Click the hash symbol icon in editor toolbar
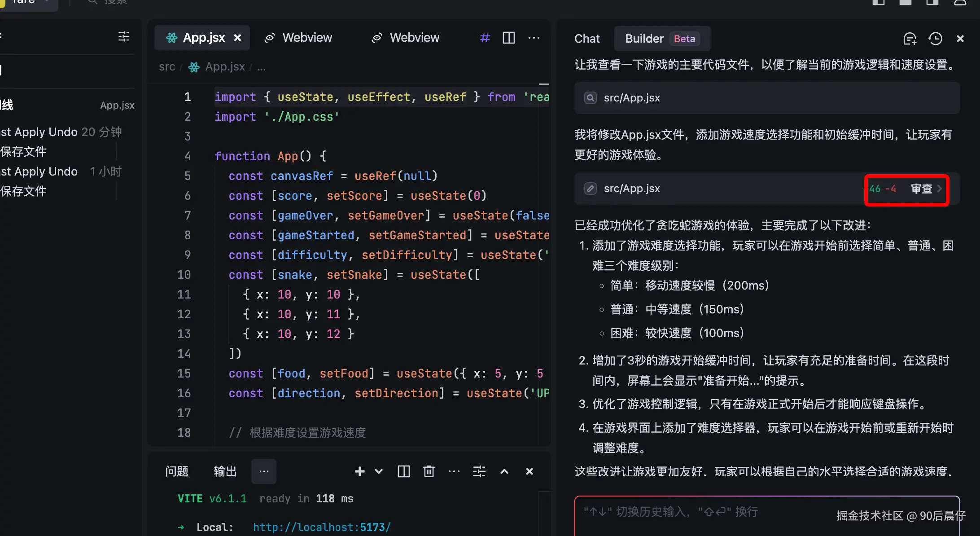Image resolution: width=980 pixels, height=536 pixels. [x=485, y=38]
